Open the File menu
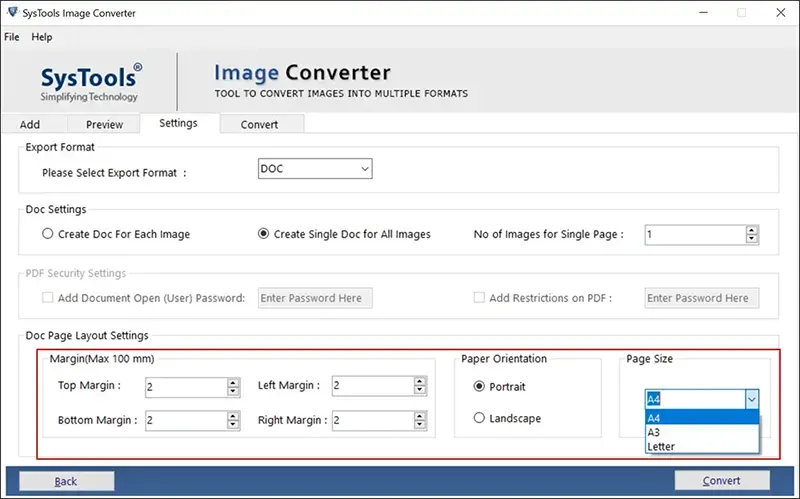The width and height of the screenshot is (800, 499). coord(12,37)
